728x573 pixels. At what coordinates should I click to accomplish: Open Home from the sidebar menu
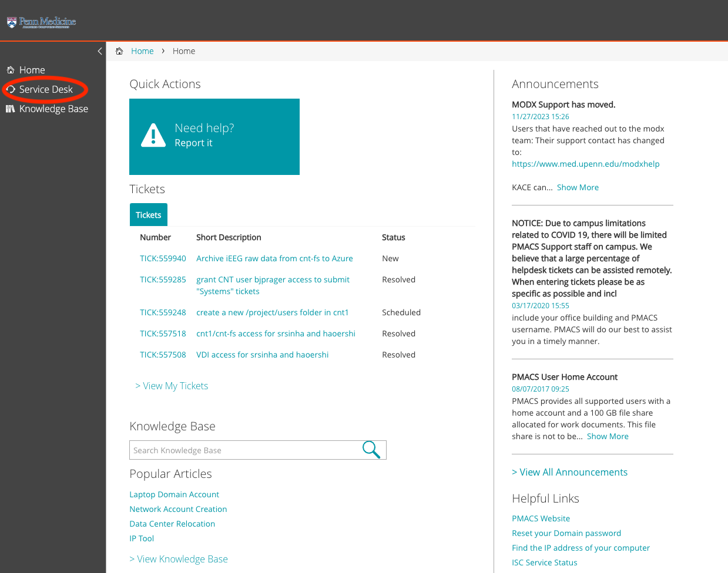click(32, 70)
